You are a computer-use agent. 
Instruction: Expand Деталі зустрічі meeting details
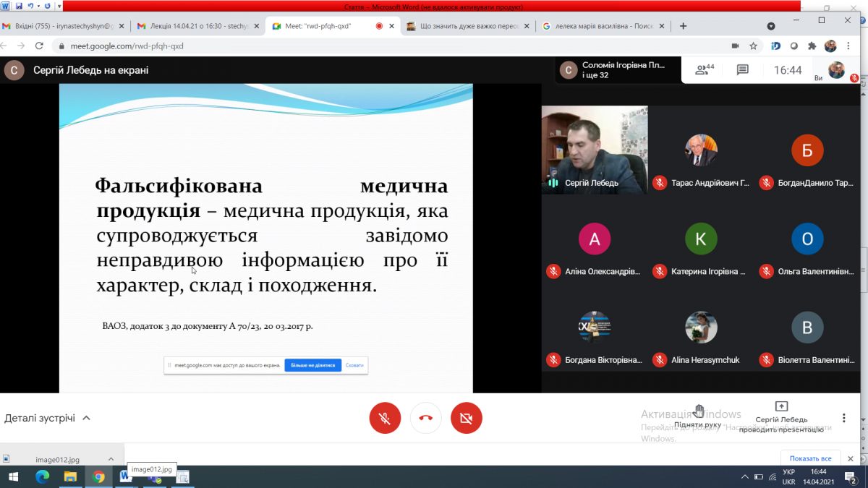tap(47, 418)
